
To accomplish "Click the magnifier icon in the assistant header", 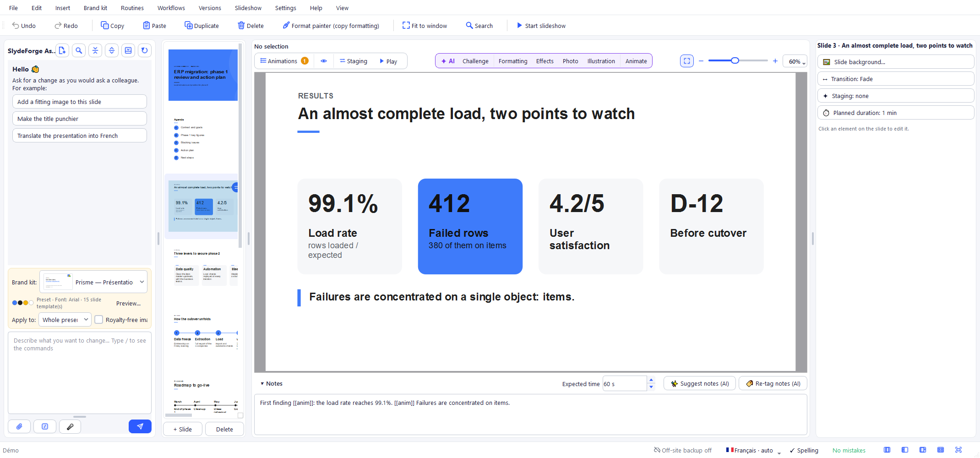I will point(79,50).
